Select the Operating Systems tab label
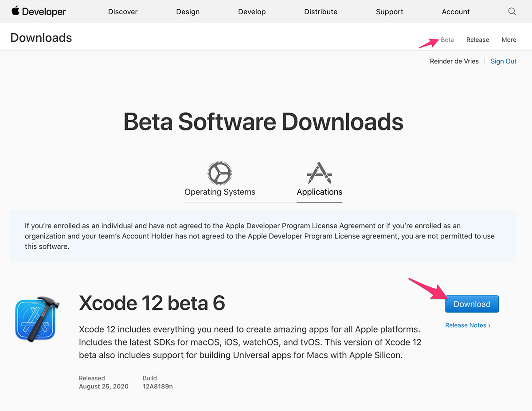The width and height of the screenshot is (532, 411). coord(220,192)
